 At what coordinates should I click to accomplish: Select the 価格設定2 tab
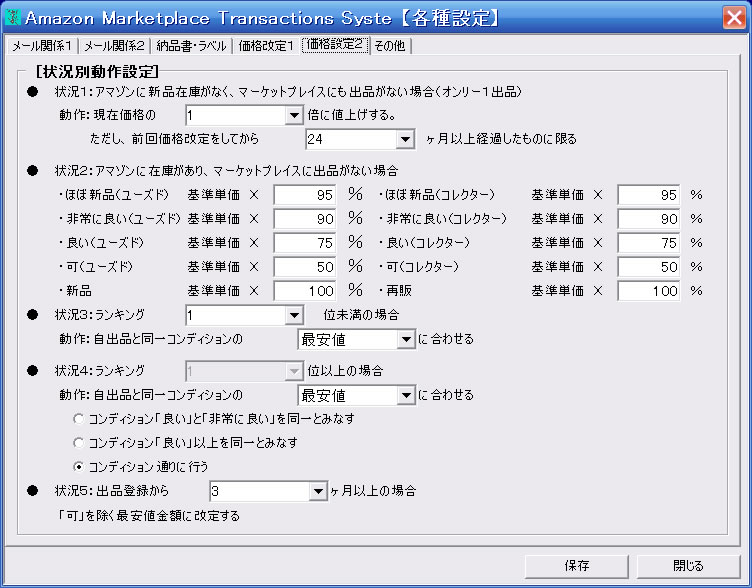[x=335, y=45]
